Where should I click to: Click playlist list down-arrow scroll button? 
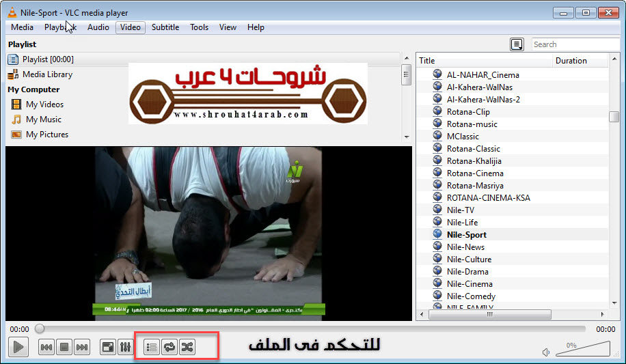614,303
